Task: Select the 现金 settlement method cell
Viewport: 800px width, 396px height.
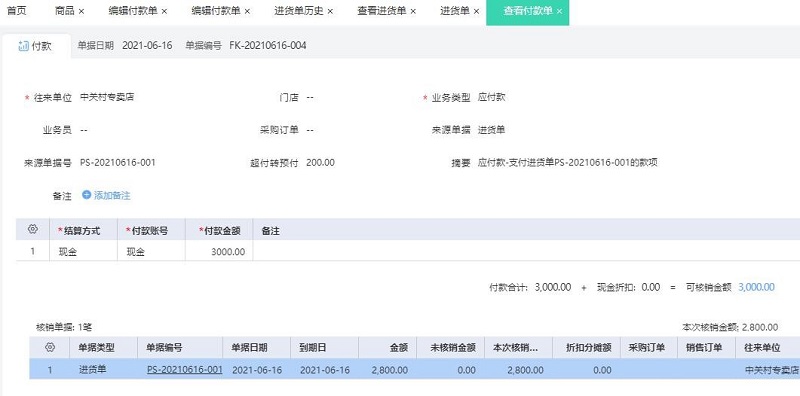Action: (84, 252)
